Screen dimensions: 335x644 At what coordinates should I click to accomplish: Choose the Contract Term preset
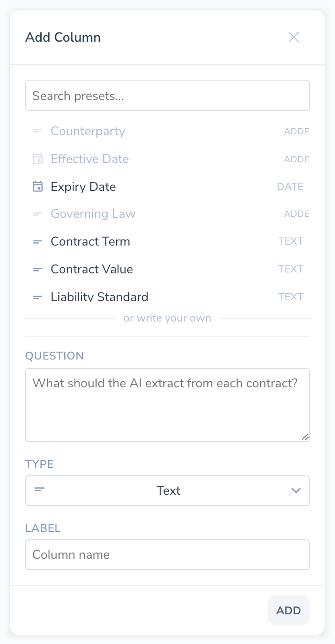pos(90,241)
